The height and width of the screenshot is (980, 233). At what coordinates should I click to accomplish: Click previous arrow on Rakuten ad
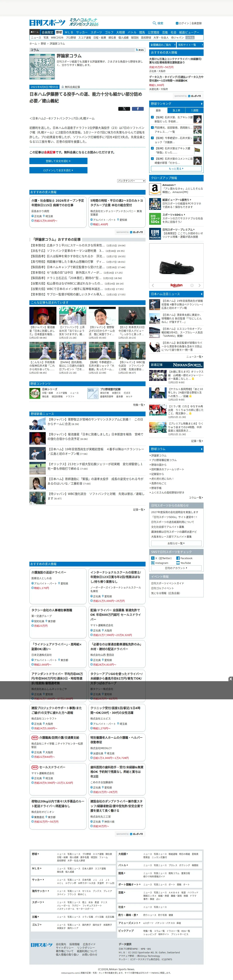point(153,285)
